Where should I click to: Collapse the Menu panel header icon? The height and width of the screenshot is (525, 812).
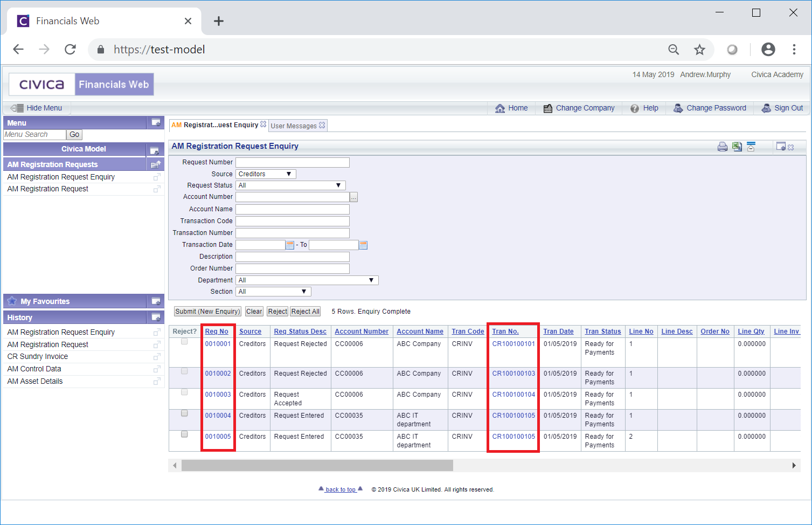coord(156,123)
